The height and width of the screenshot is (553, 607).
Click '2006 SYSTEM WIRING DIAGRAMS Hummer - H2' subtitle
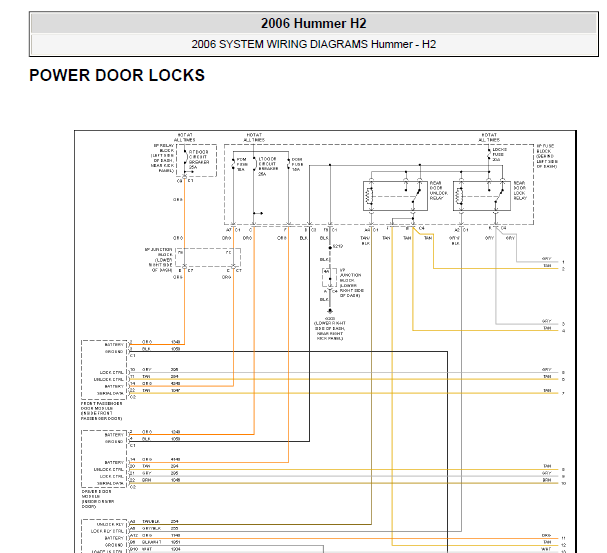(x=314, y=44)
